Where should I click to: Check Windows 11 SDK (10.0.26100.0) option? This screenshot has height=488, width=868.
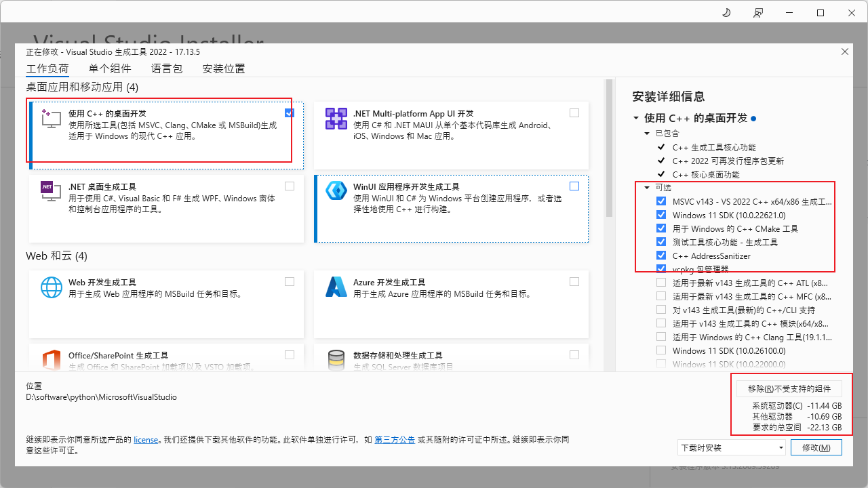click(661, 350)
